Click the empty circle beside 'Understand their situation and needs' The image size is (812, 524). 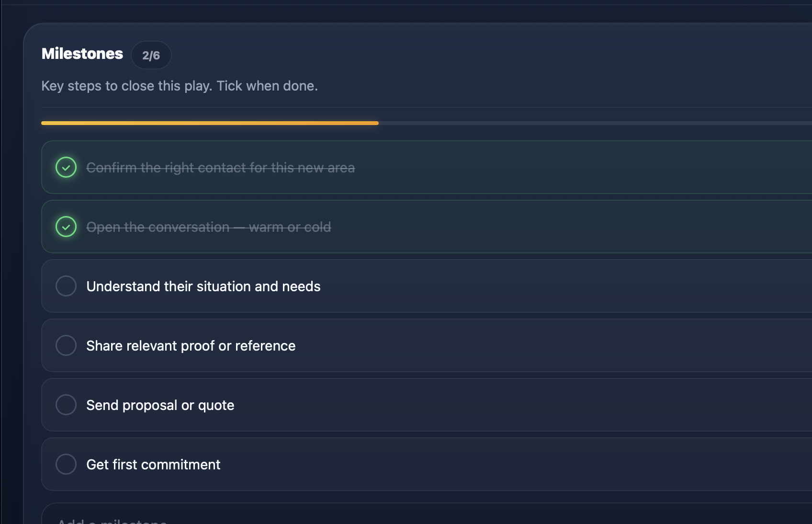click(66, 286)
